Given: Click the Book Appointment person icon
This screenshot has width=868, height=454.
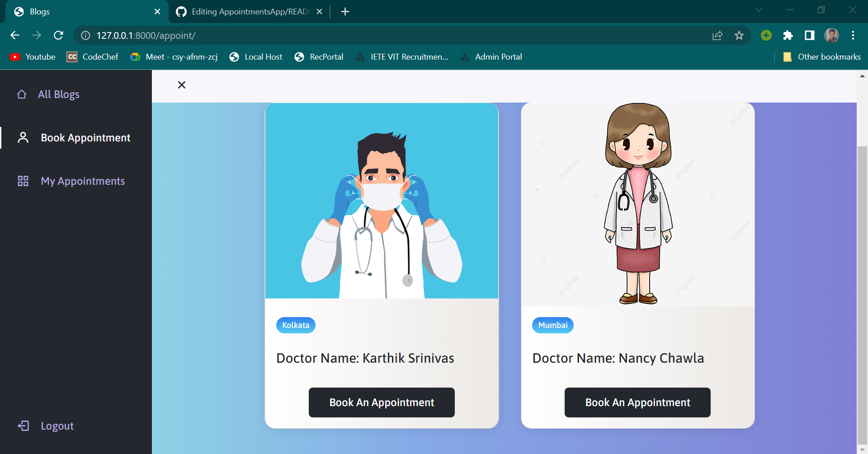Looking at the screenshot, I should tap(23, 137).
